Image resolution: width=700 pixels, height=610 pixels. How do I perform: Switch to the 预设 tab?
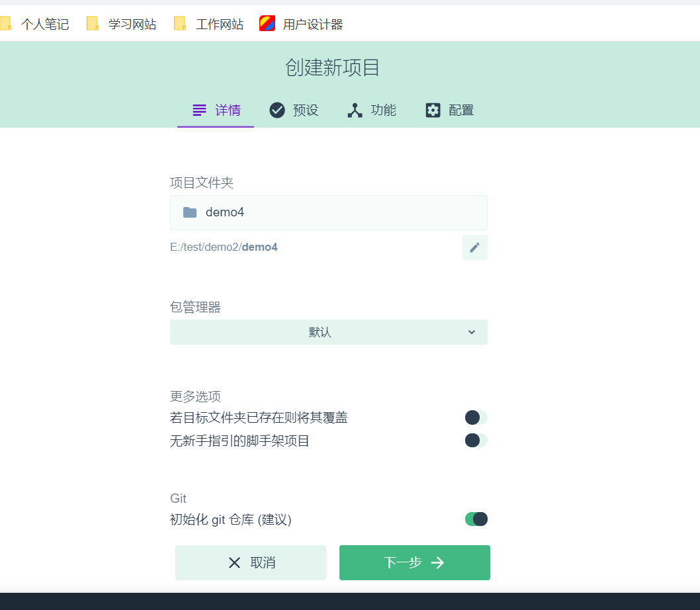293,110
